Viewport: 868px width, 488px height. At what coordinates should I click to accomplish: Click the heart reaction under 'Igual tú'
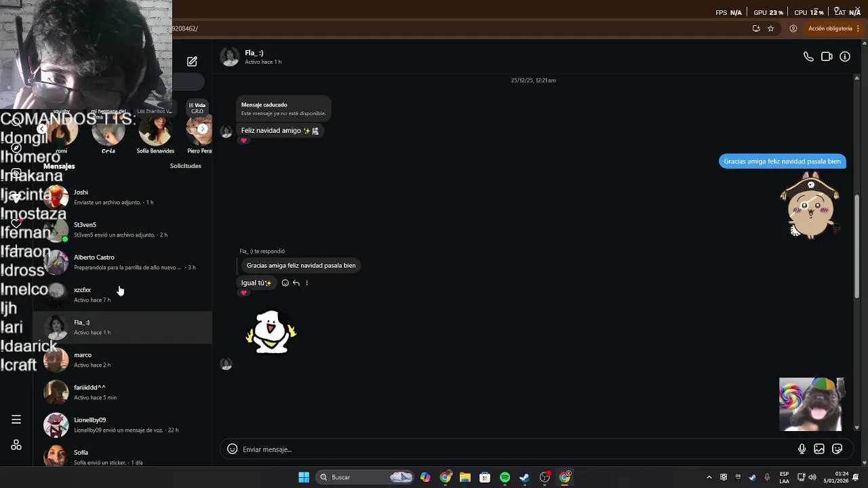[x=244, y=293]
